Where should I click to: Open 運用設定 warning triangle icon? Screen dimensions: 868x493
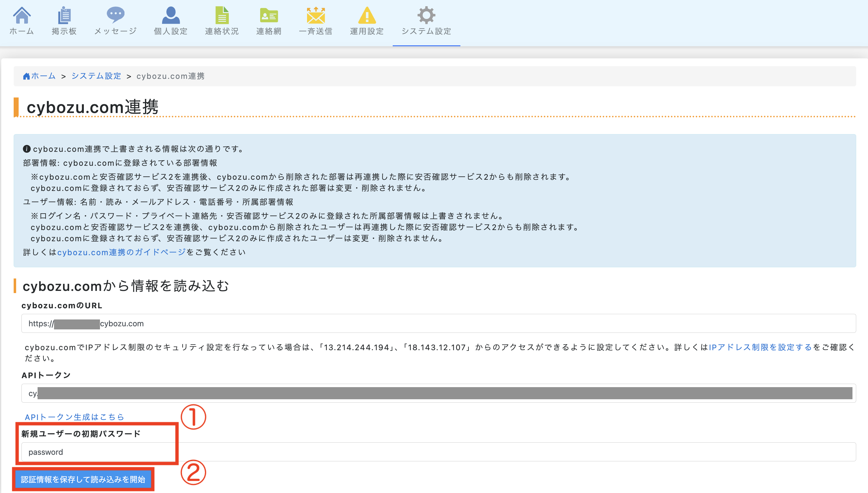[x=367, y=15]
